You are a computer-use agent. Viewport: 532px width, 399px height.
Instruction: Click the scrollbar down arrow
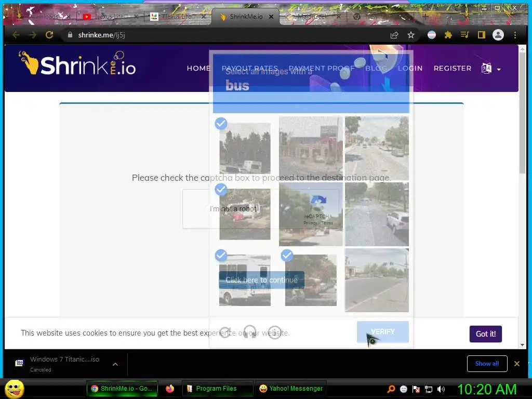(x=522, y=345)
